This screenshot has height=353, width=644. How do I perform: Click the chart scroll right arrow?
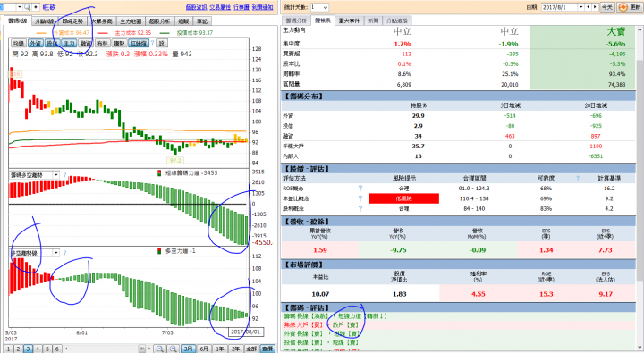pyautogui.click(x=149, y=349)
